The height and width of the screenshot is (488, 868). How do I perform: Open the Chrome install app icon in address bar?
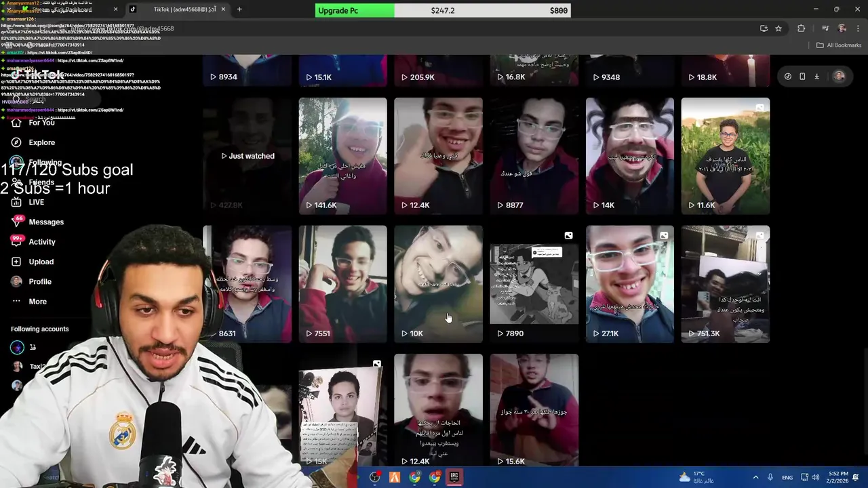tap(764, 28)
